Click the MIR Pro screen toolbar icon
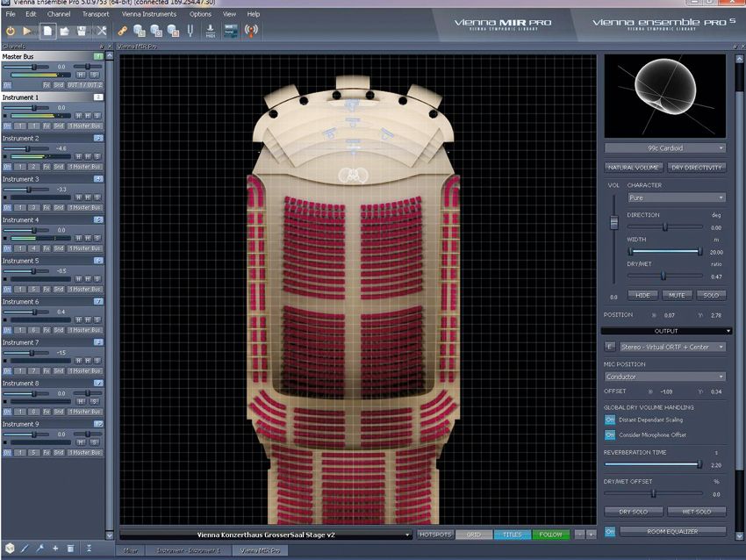Screen dimensions: 746x560 231,31
